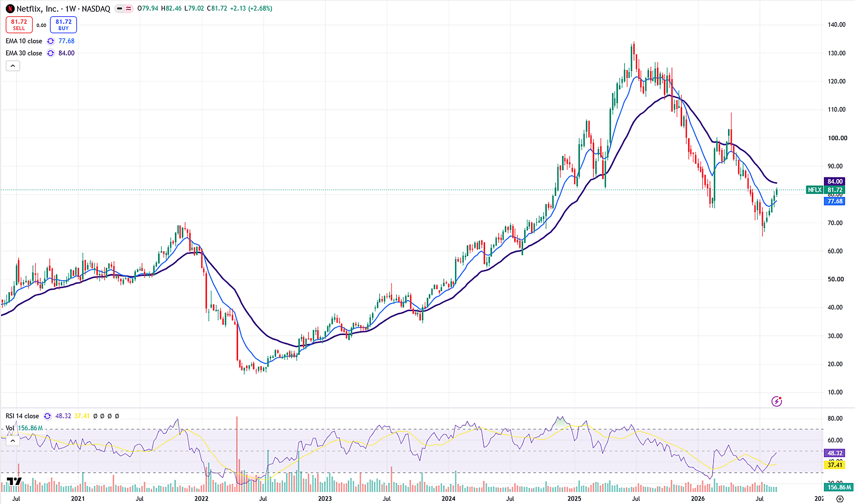Screen dimensions: 855x504
Task: Select the EMA 30 close indicator label
Action: 24,53
